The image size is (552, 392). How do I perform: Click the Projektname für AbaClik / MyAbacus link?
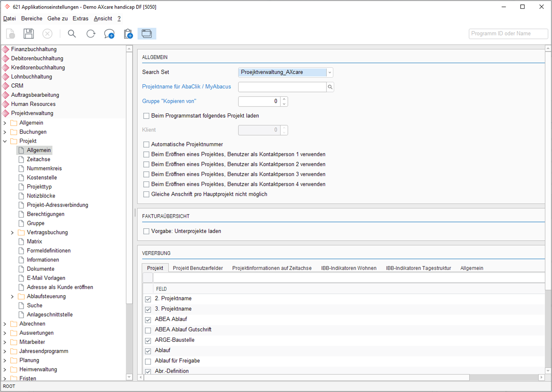click(x=187, y=87)
